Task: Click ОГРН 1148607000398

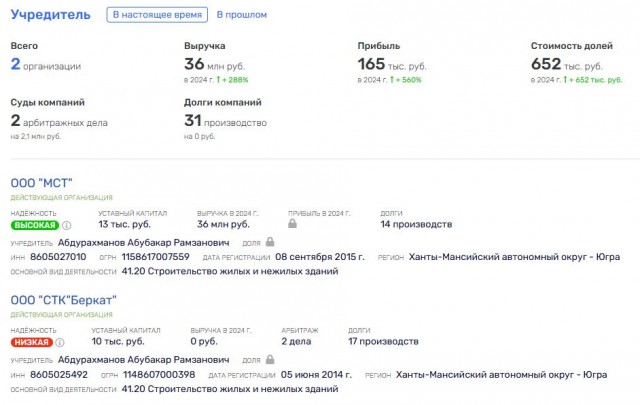Action: coord(159,374)
